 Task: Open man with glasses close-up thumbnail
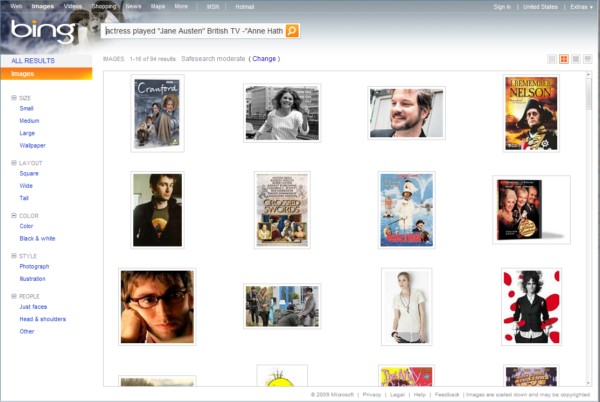tap(157, 307)
